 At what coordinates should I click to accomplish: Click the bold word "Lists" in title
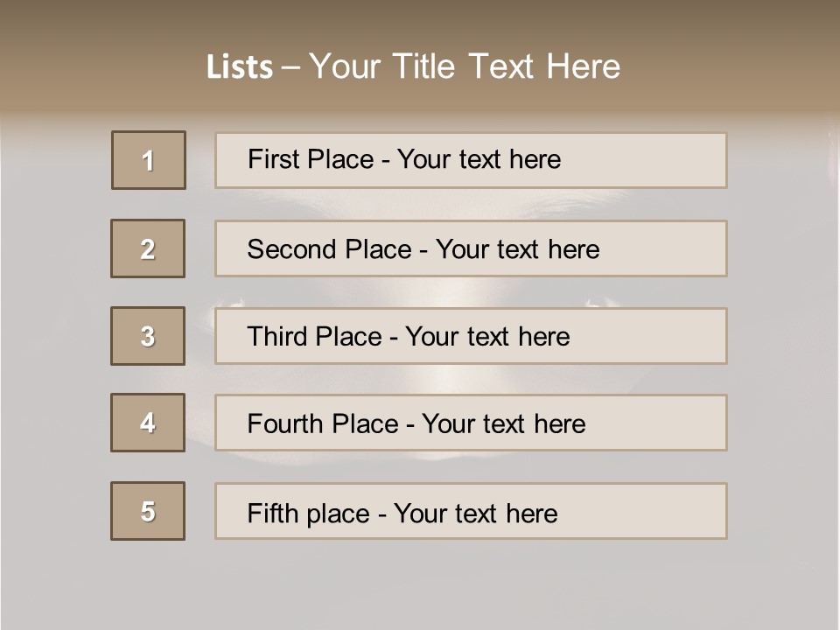click(x=239, y=67)
